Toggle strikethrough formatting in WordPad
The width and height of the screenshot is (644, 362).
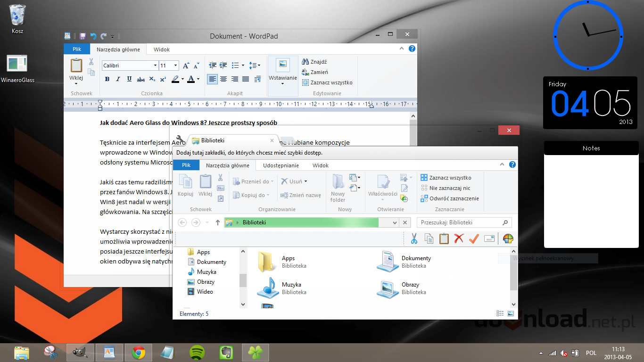[140, 79]
